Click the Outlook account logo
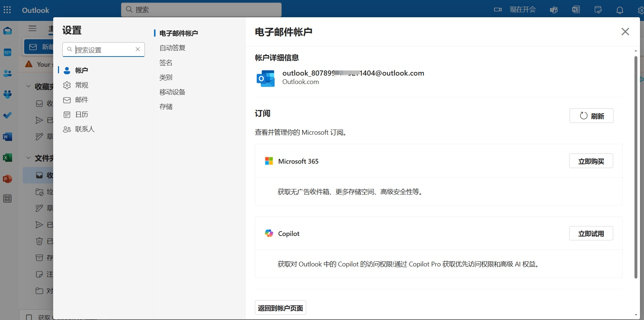Image resolution: width=644 pixels, height=320 pixels. [266, 78]
